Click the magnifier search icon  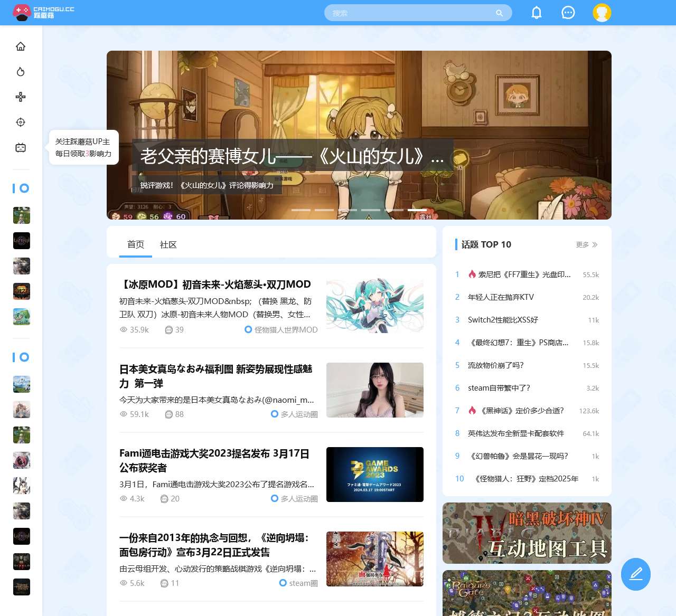point(499,13)
